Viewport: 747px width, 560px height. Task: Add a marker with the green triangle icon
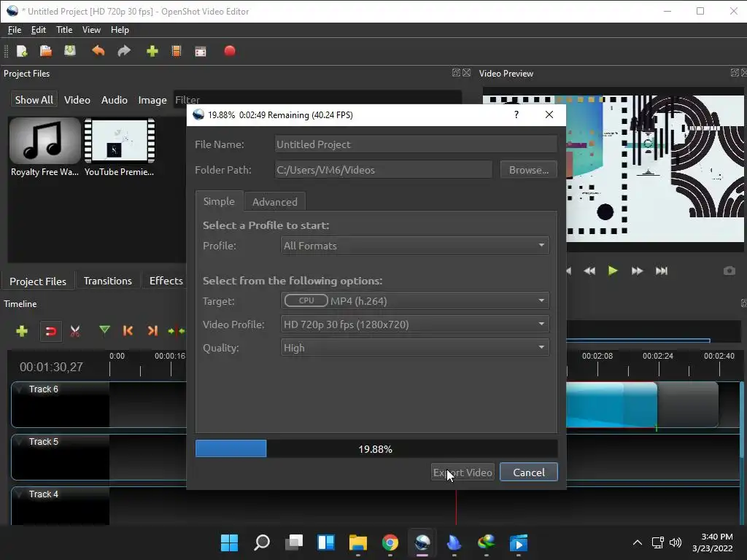104,330
